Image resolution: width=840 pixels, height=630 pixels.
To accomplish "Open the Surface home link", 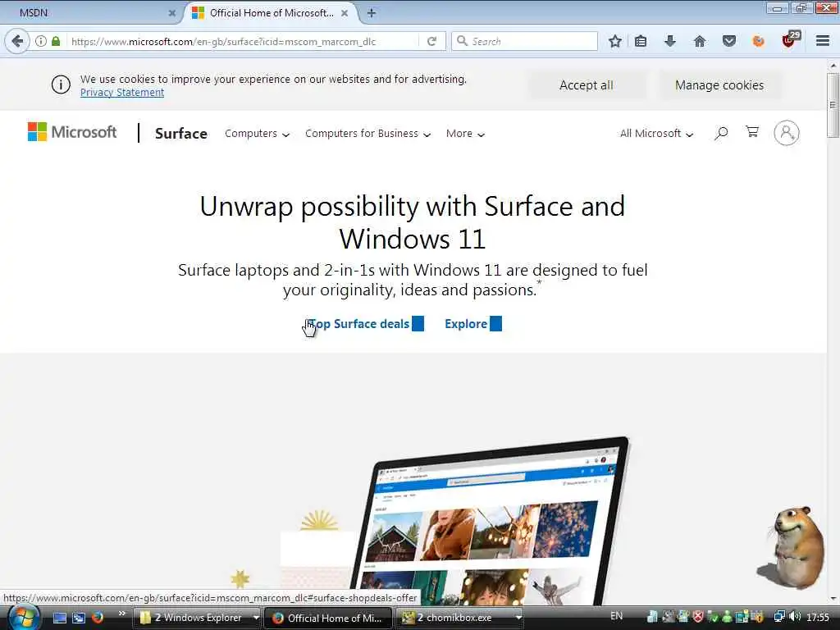I will (181, 134).
